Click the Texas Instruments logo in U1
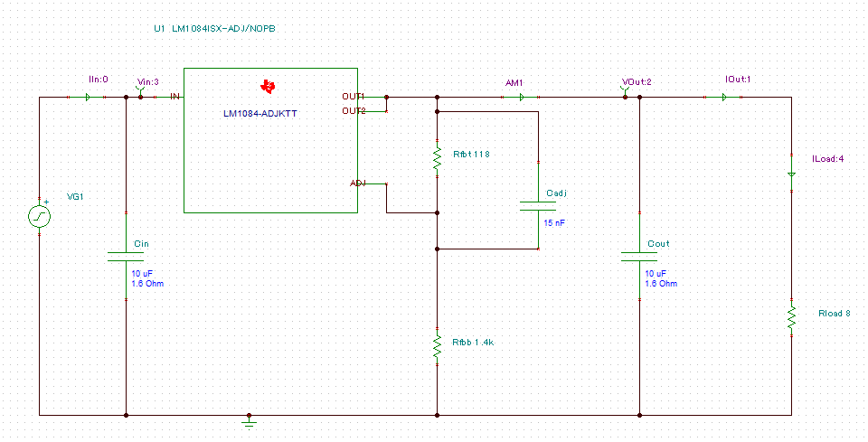Viewport: 868px width, 442px height. (268, 86)
